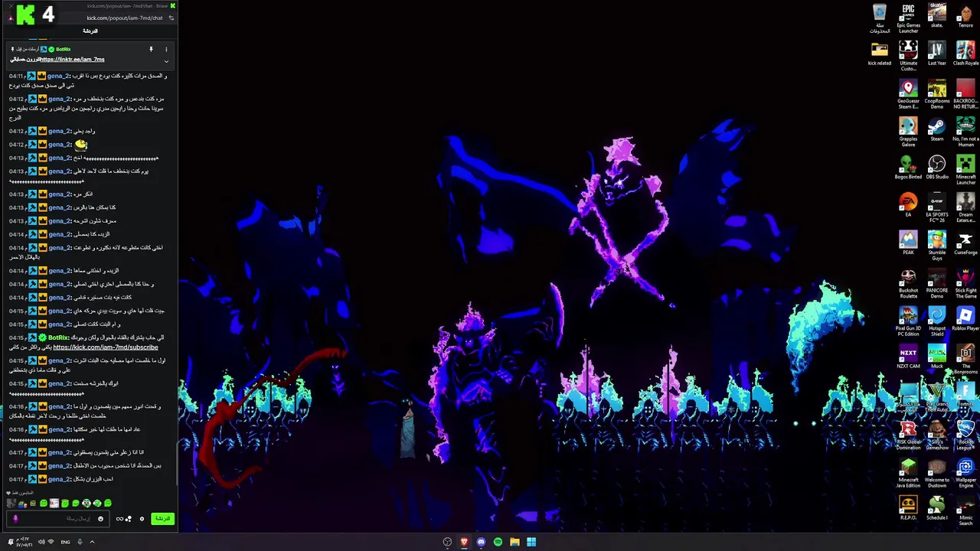Open the EA SPORTS FC 26 shortcut
This screenshot has height=551, width=980.
(x=937, y=207)
